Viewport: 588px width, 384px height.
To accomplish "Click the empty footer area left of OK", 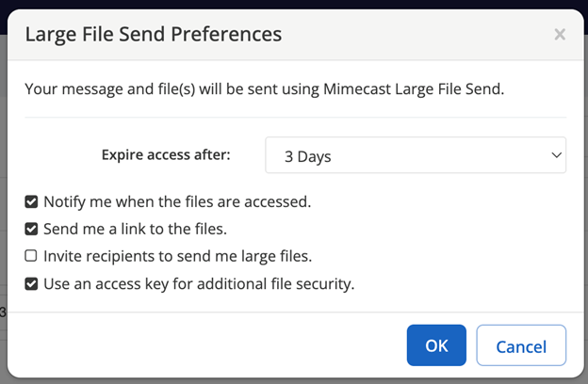I will (x=207, y=345).
